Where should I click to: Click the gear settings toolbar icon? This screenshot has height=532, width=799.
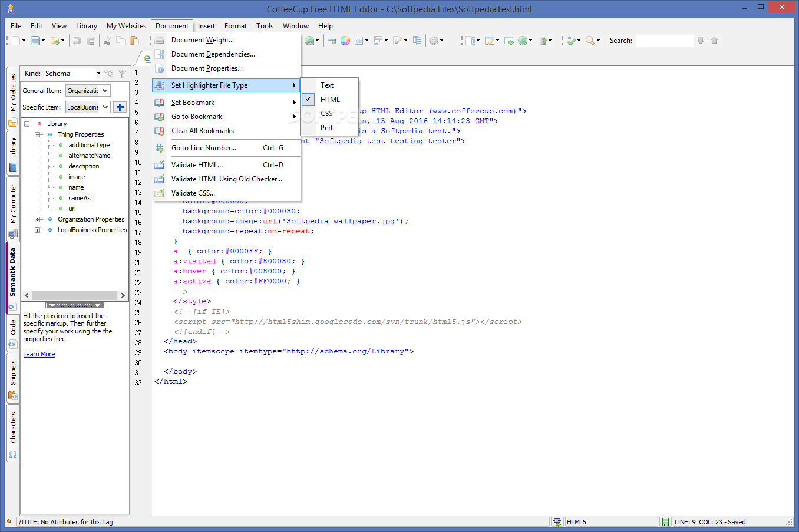[434, 41]
